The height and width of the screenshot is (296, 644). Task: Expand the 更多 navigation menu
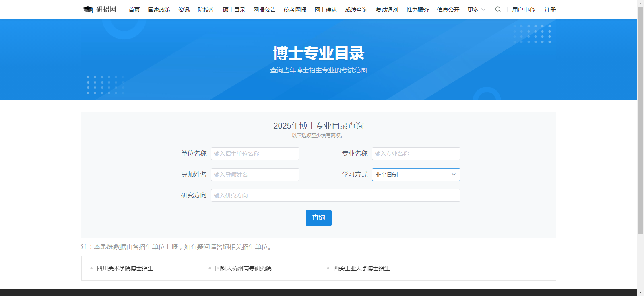coord(476,10)
